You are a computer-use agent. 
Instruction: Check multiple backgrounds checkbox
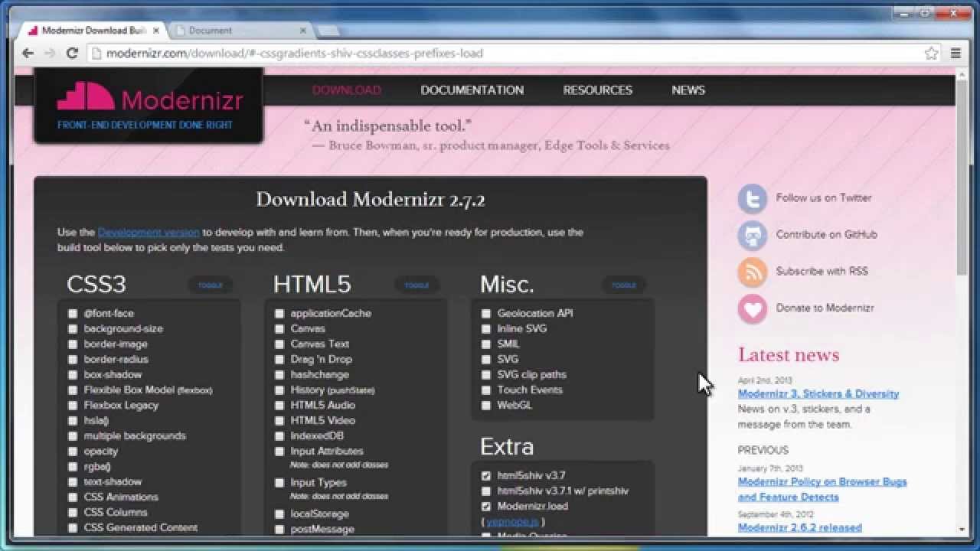(x=73, y=436)
